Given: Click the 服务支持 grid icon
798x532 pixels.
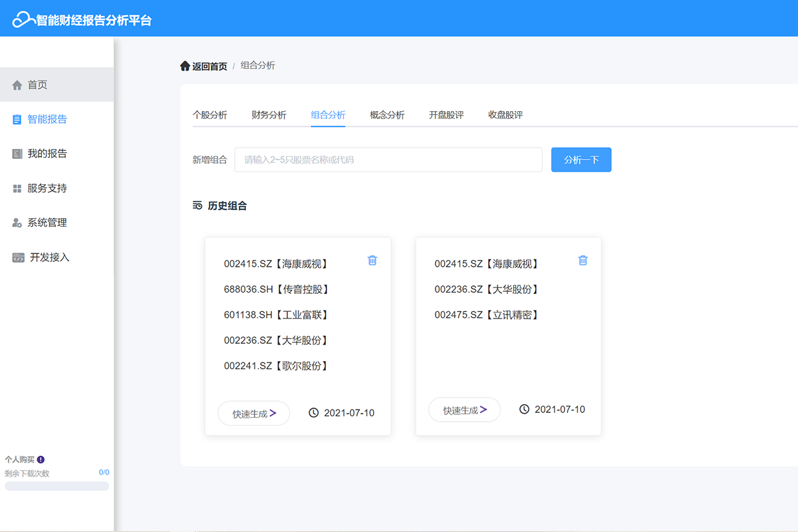Looking at the screenshot, I should point(17,189).
